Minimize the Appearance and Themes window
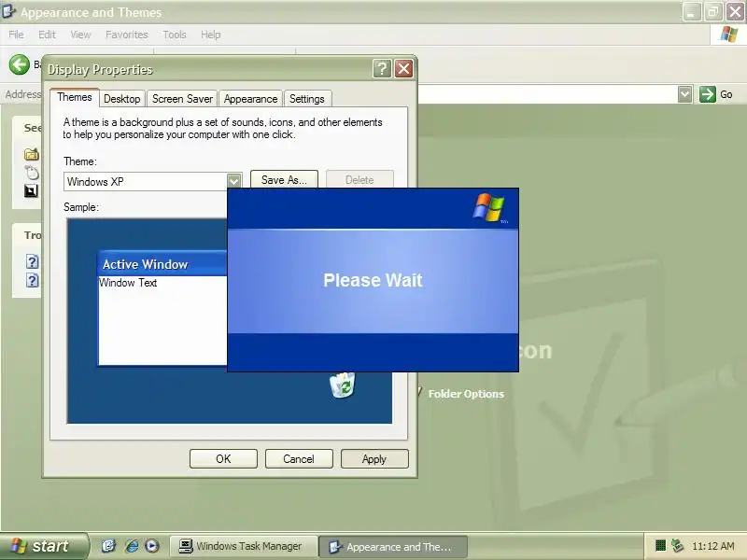Viewport: 747px width, 560px height. [x=691, y=12]
